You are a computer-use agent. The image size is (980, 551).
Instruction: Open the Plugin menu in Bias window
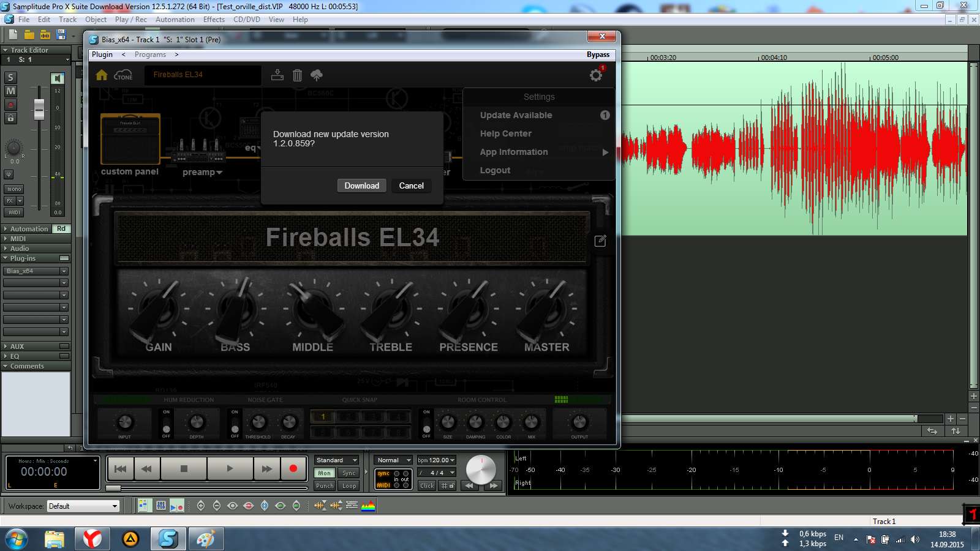[x=102, y=54]
